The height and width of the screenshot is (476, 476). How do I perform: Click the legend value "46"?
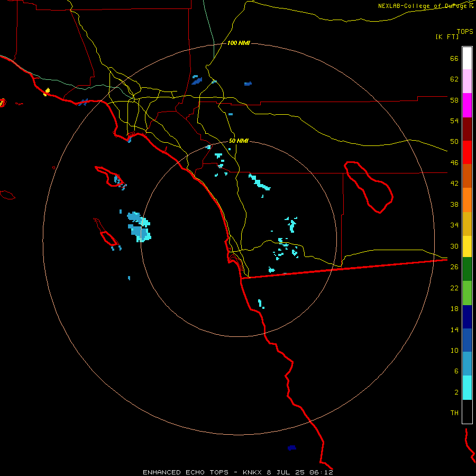point(454,163)
